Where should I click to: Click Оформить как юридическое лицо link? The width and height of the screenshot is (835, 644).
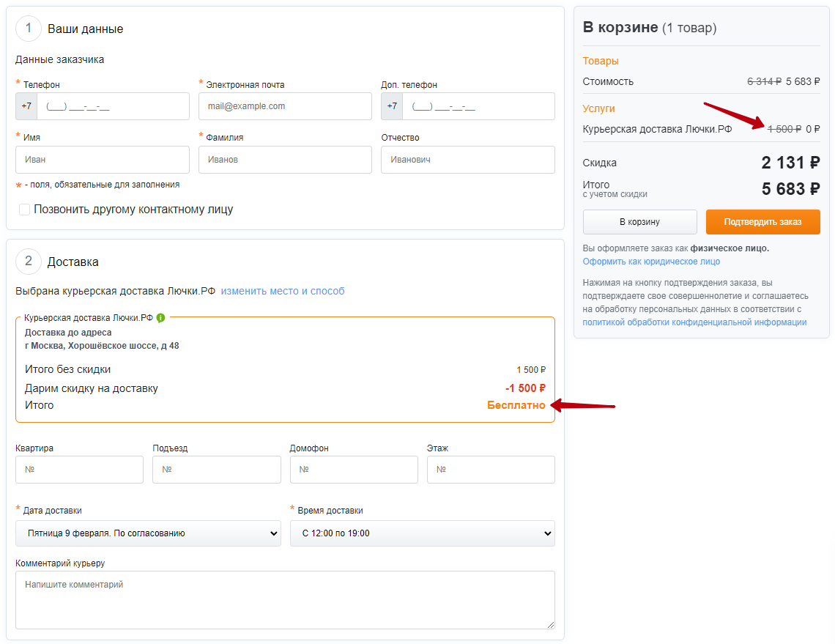pyautogui.click(x=651, y=262)
